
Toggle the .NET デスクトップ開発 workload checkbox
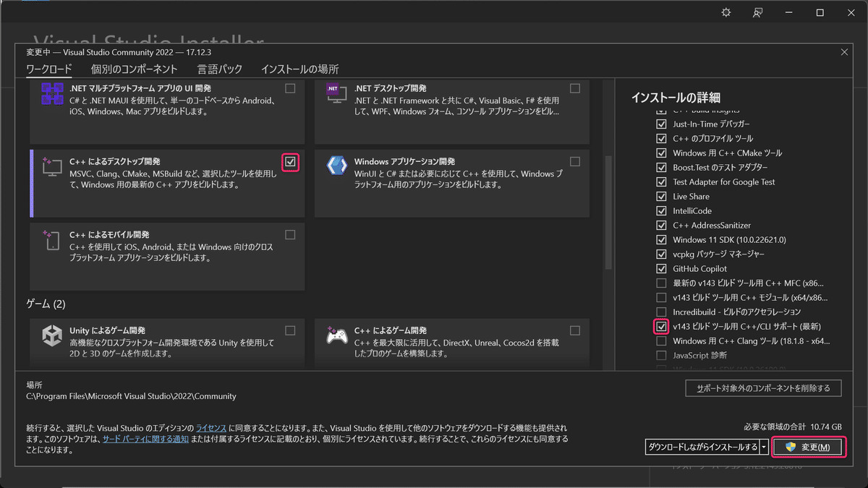[575, 88]
